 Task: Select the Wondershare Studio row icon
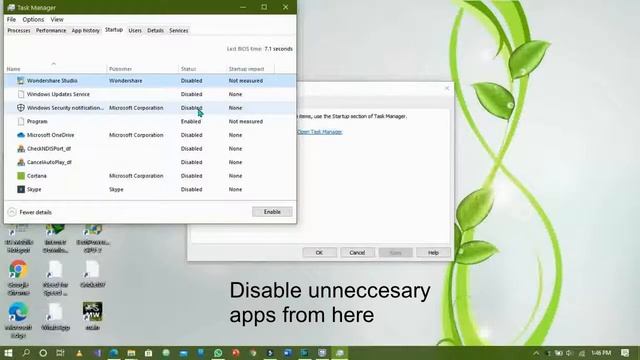tap(21, 81)
